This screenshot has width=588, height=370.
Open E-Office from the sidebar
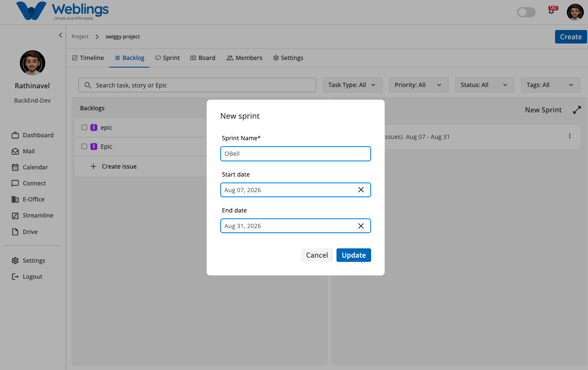click(28, 199)
